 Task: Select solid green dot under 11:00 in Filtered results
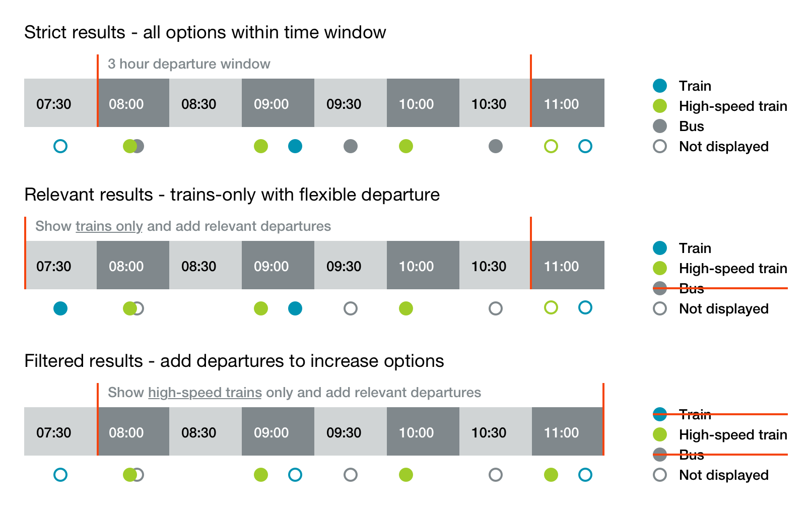point(551,475)
